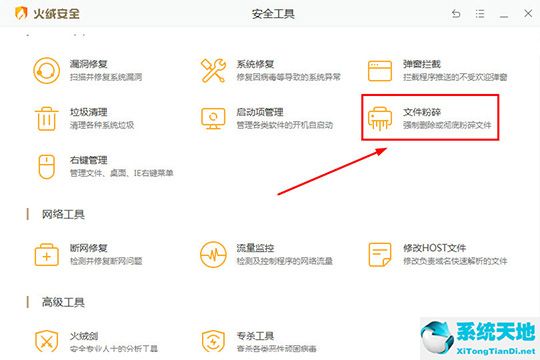
Task: Click the 强制删除或彻底粉碎文件 description
Action: (447, 125)
